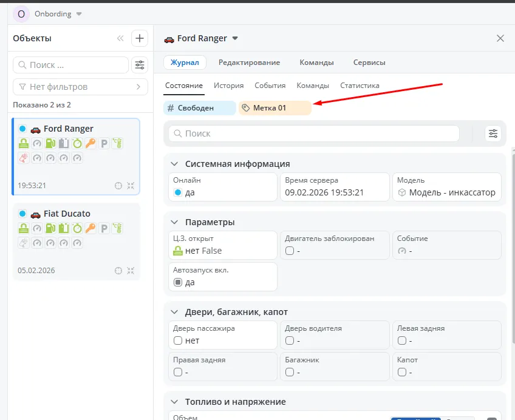Click Fiat Ducato's parking P icon
The height and width of the screenshot is (420, 515).
pyautogui.click(x=104, y=229)
